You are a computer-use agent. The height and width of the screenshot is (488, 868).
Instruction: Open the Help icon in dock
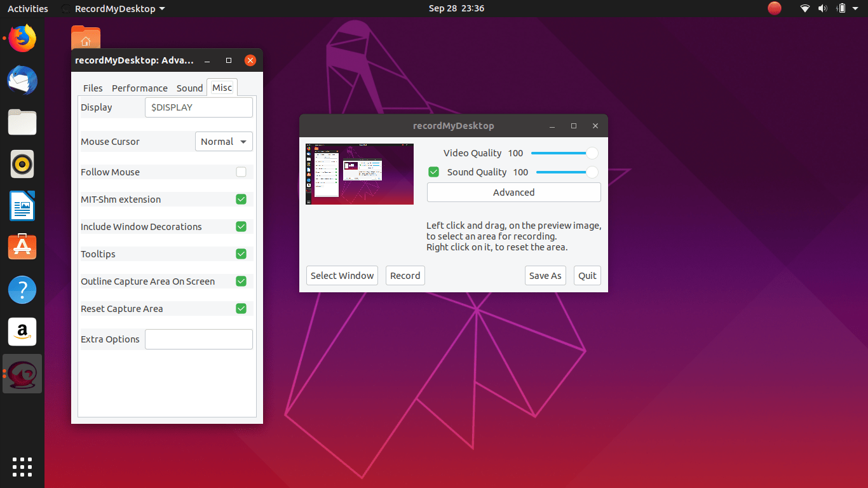(x=22, y=289)
